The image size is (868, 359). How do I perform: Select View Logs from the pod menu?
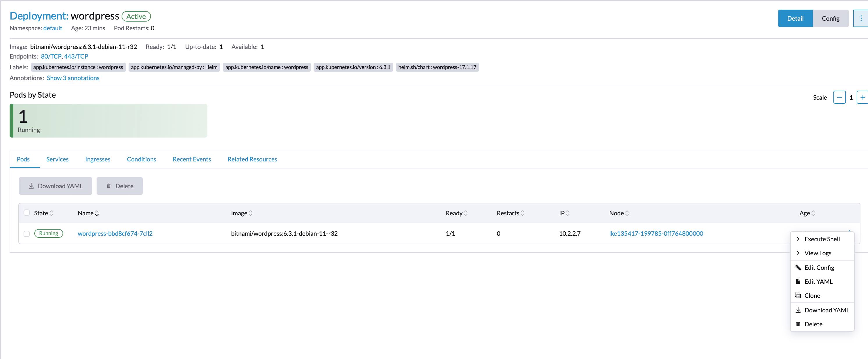coord(818,253)
